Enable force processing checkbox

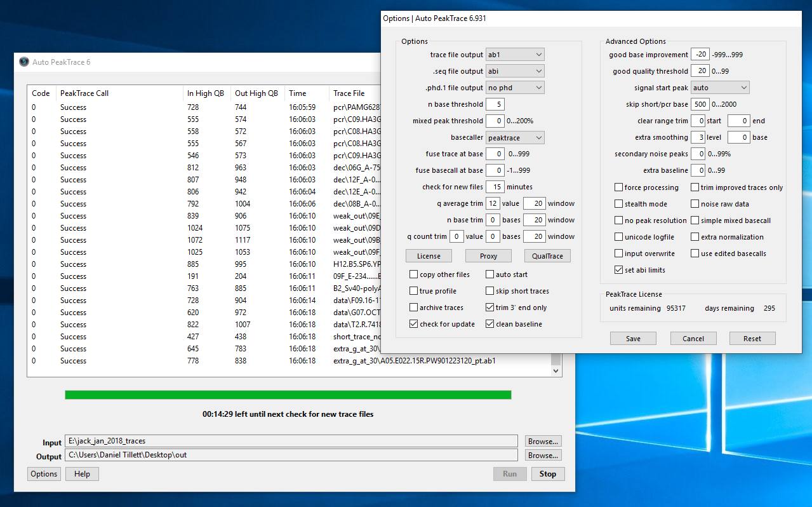(x=619, y=187)
